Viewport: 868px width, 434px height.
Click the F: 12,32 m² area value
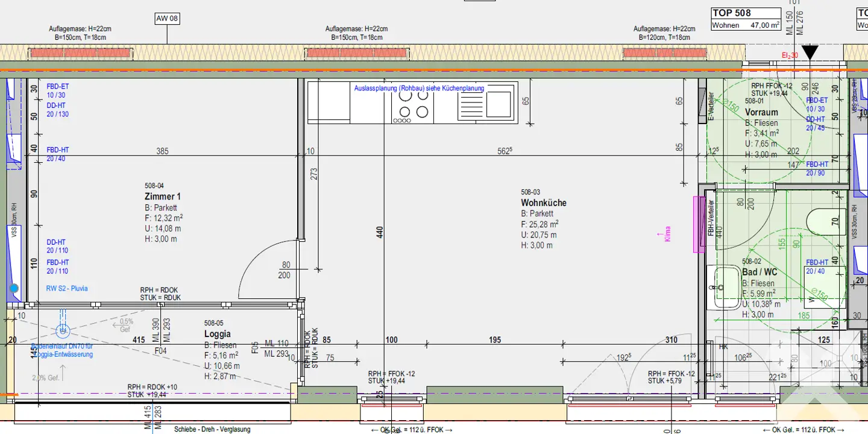tap(163, 218)
